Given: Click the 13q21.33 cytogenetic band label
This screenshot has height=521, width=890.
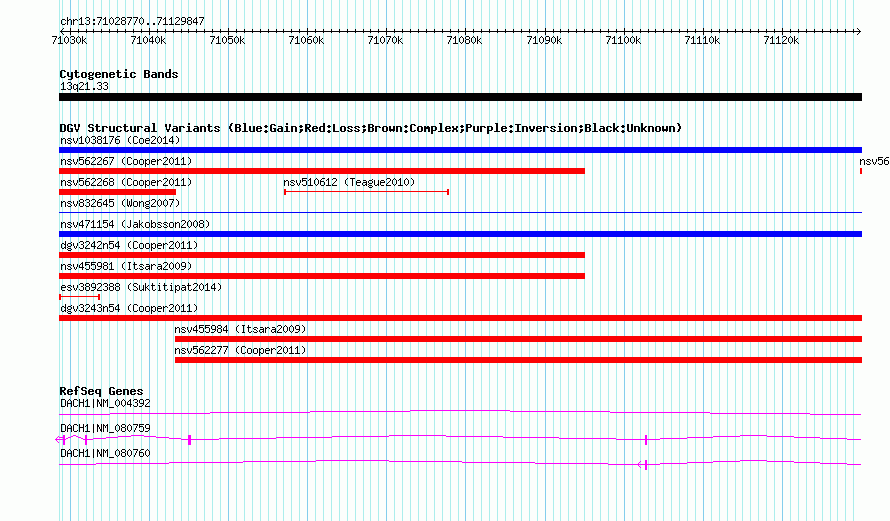Looking at the screenshot, I should pyautogui.click(x=84, y=86).
